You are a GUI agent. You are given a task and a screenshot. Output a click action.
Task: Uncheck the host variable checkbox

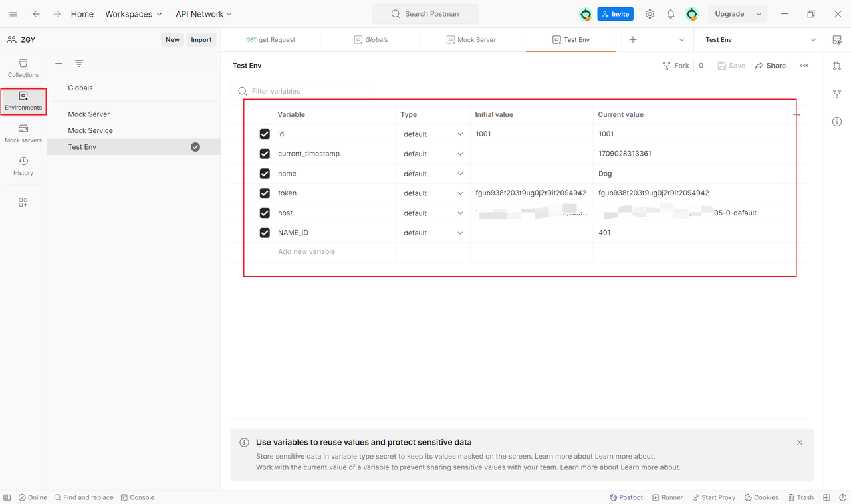point(265,213)
